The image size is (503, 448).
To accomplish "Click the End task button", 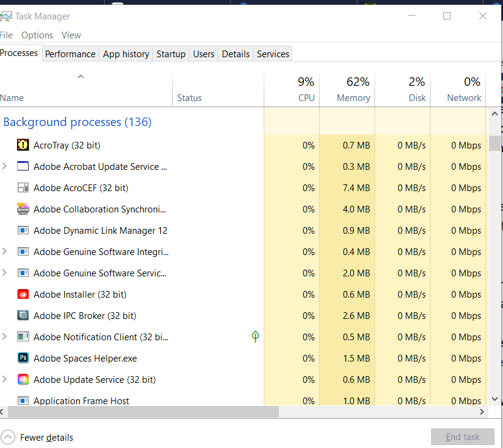I will click(462, 437).
